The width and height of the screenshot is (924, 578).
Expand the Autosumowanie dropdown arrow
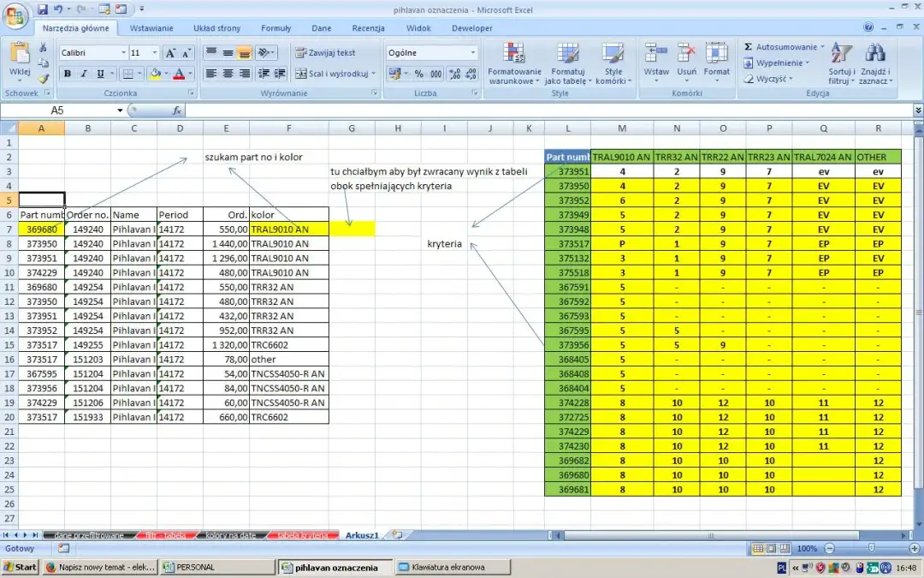(823, 46)
